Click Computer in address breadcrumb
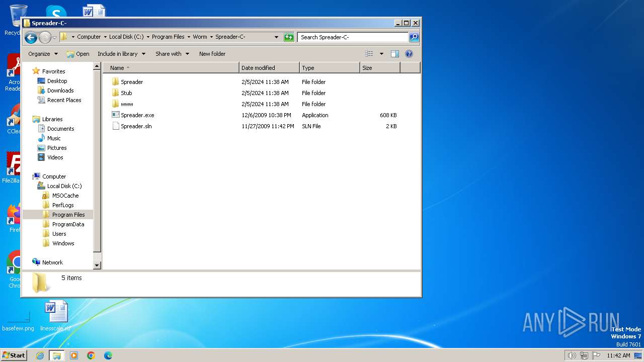Screen dimensions: 644x362 [89, 37]
